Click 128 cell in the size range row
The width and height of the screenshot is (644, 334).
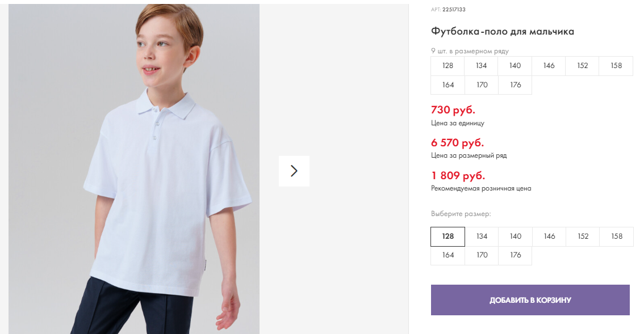pyautogui.click(x=448, y=66)
